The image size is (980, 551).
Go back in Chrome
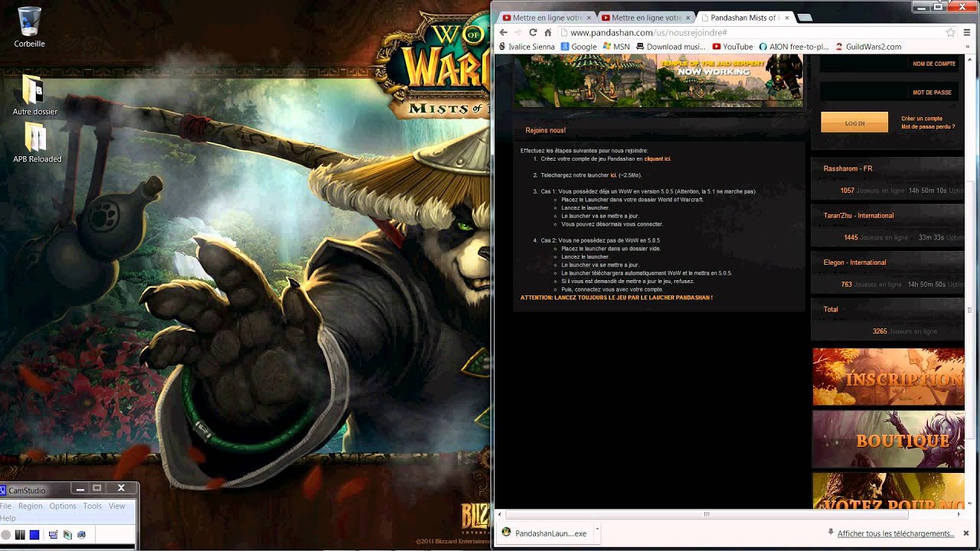[x=503, y=33]
